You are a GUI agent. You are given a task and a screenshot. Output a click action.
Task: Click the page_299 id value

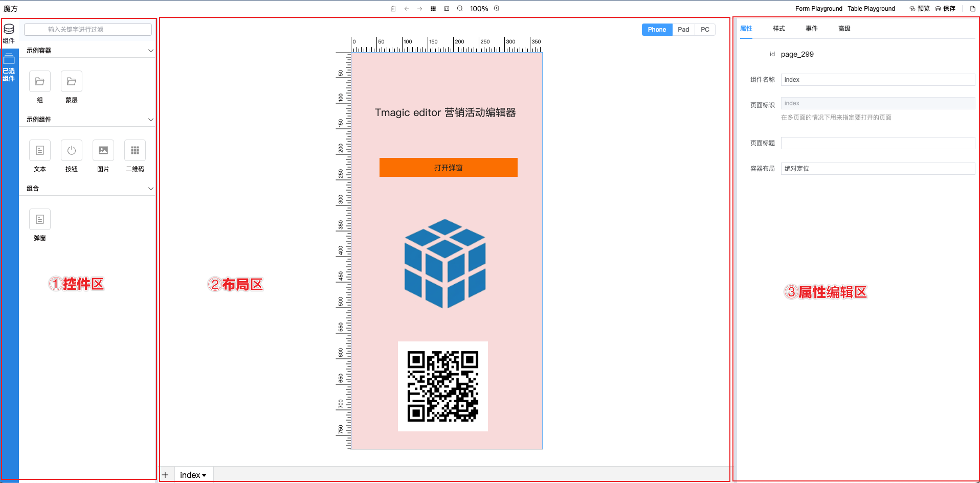[797, 54]
